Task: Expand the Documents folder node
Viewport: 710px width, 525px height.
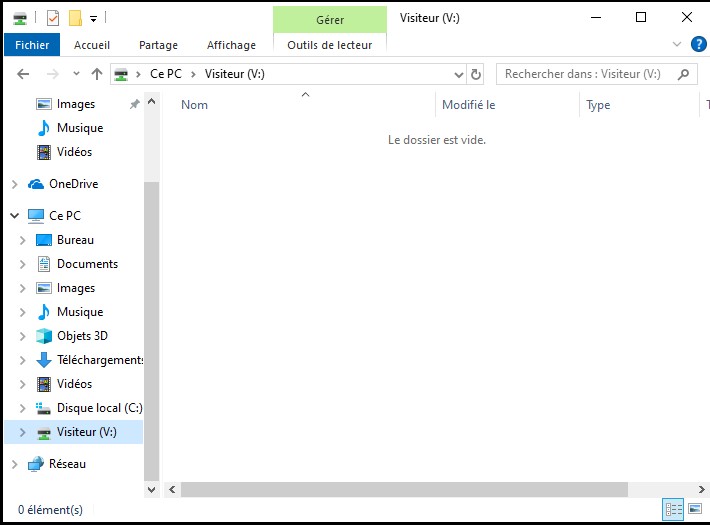Action: pos(22,264)
